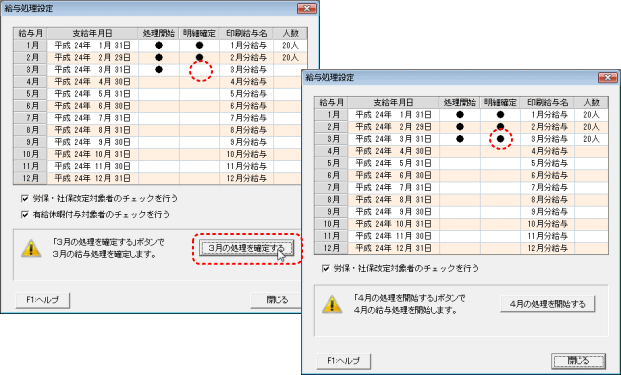
Task: Click 3月 明細確定 dot in right table
Action: pyautogui.click(x=500, y=139)
